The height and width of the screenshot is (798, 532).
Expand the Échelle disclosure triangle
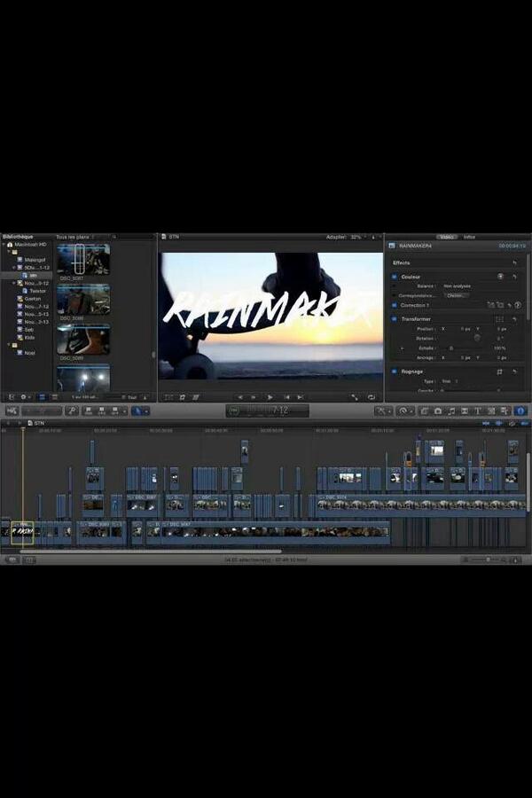(403, 348)
